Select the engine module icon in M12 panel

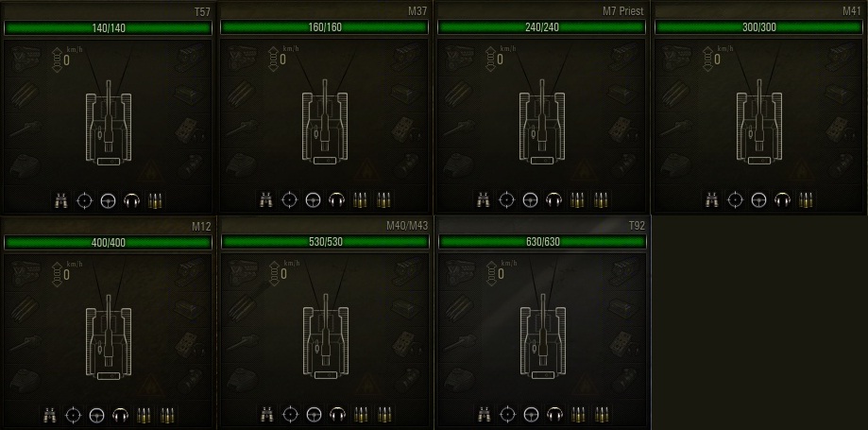coord(23,270)
